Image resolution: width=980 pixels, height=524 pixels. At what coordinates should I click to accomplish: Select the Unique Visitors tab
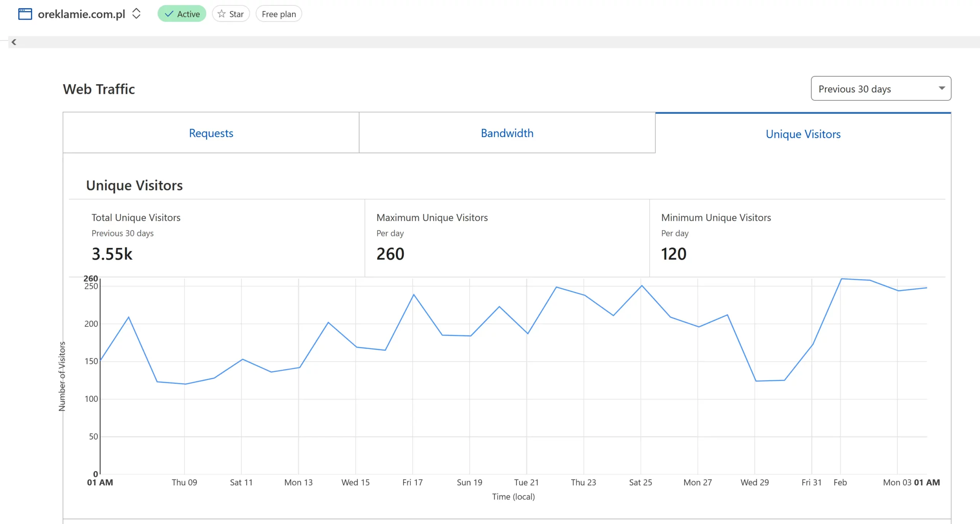coord(803,134)
